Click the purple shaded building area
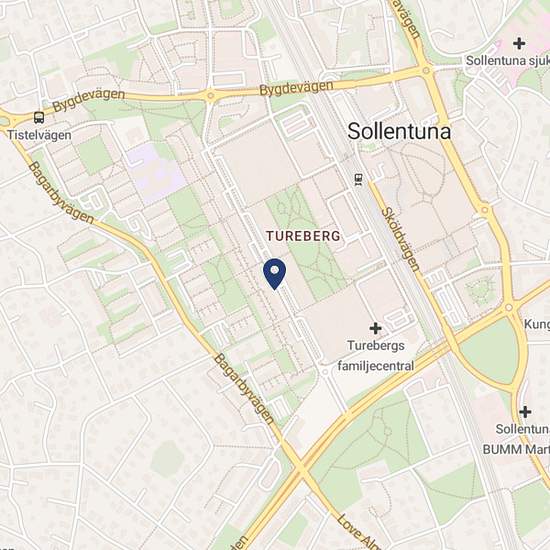Screen dimensions: 550x550 [x=156, y=173]
